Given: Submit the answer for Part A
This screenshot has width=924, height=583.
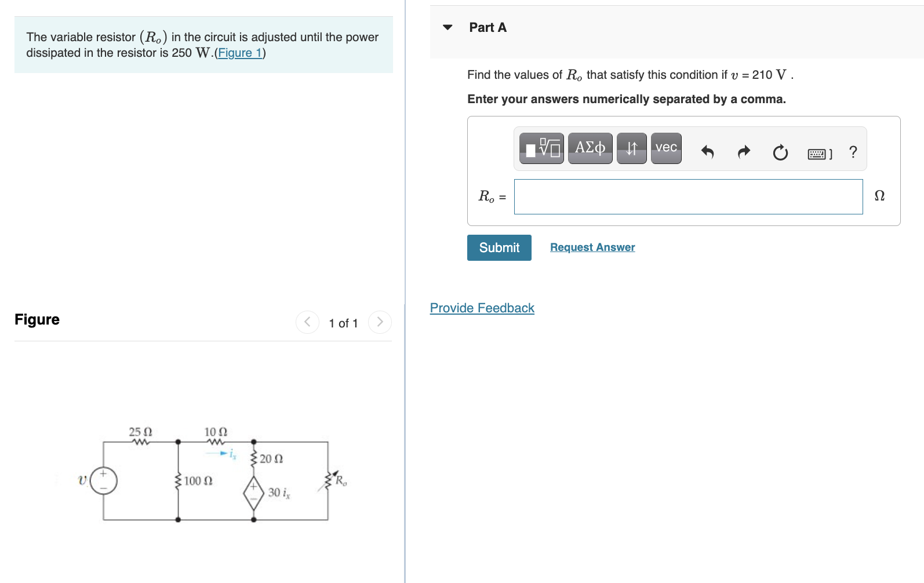Looking at the screenshot, I should click(x=499, y=247).
